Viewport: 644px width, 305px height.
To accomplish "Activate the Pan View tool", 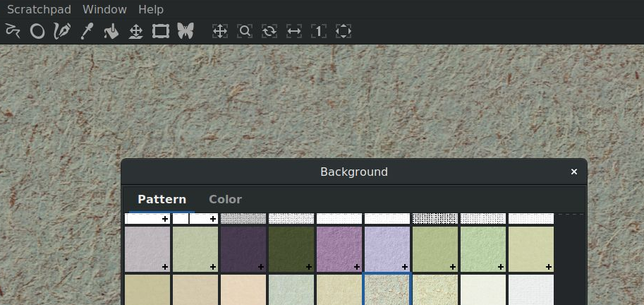I will [220, 31].
